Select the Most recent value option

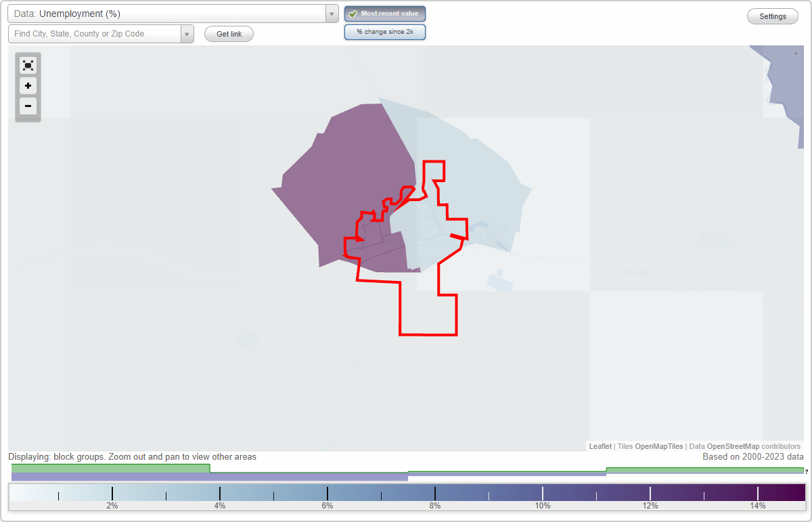pos(385,14)
